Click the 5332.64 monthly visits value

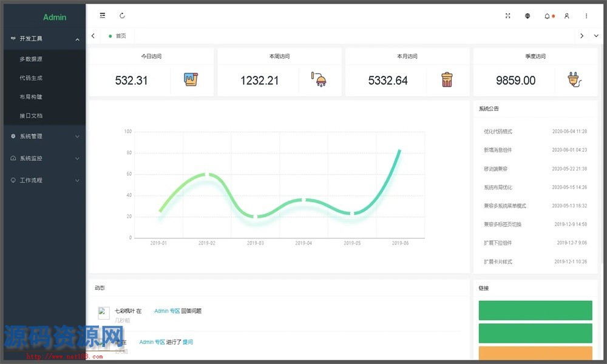[388, 81]
